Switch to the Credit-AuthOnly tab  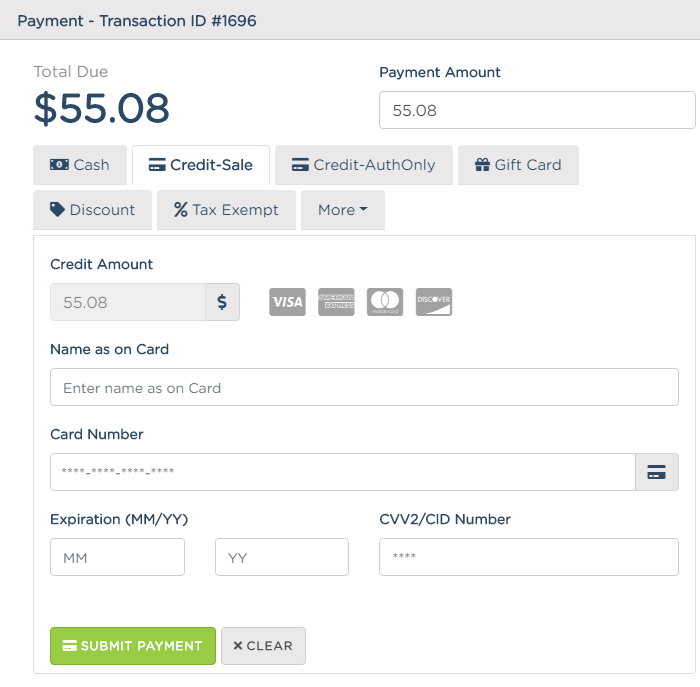[x=364, y=165]
